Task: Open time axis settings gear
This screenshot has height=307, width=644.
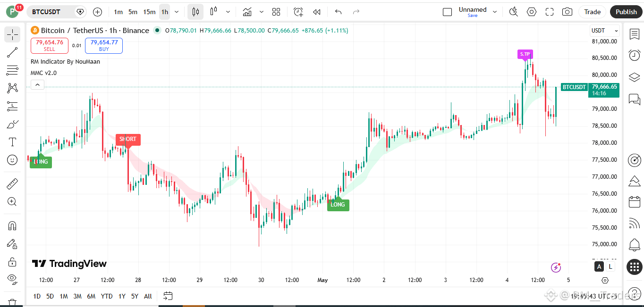Action: (605, 280)
